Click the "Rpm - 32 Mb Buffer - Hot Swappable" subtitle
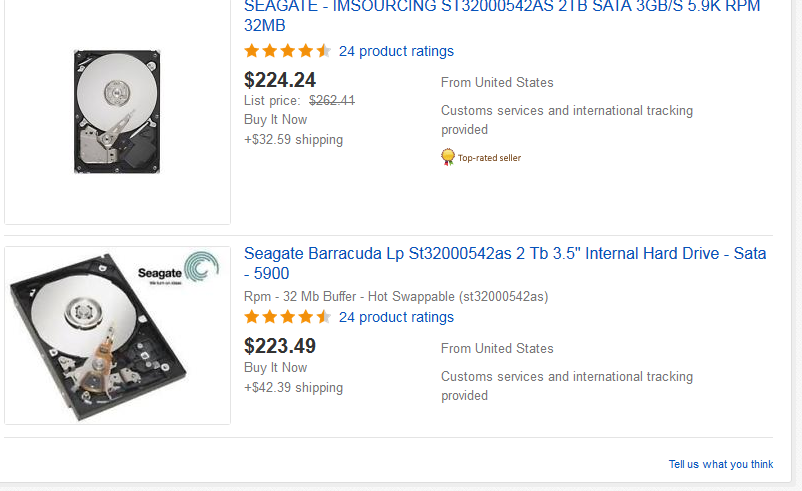This screenshot has width=802, height=491. point(396,297)
